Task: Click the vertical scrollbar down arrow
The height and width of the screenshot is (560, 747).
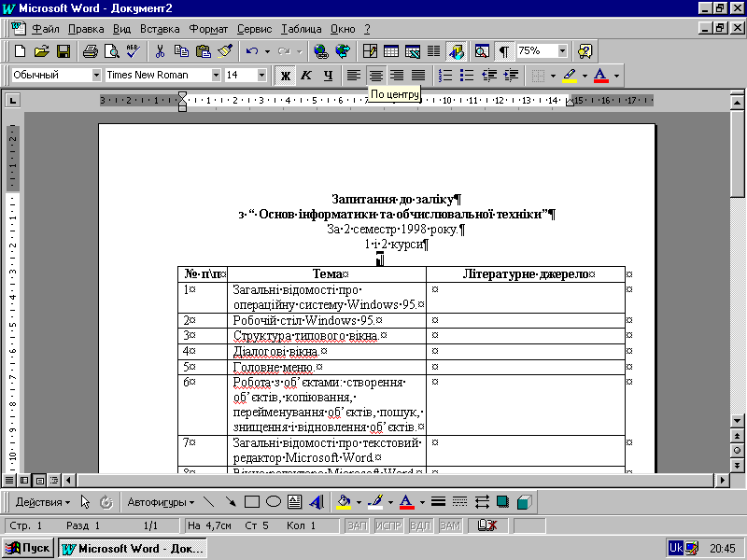Action: (x=737, y=421)
